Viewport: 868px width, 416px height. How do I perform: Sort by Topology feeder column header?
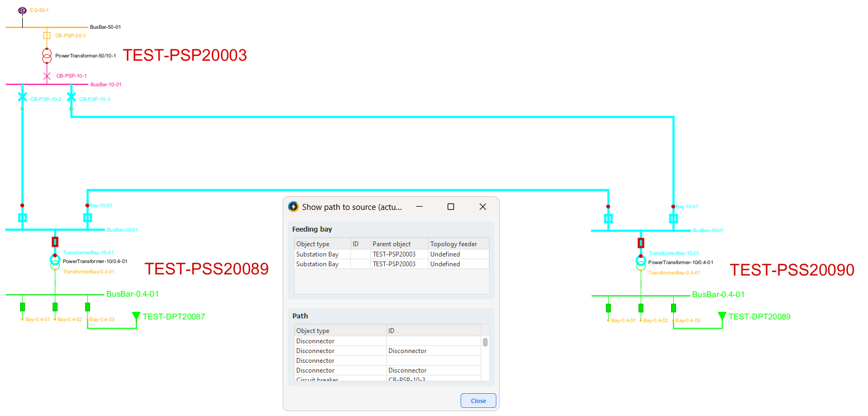458,244
